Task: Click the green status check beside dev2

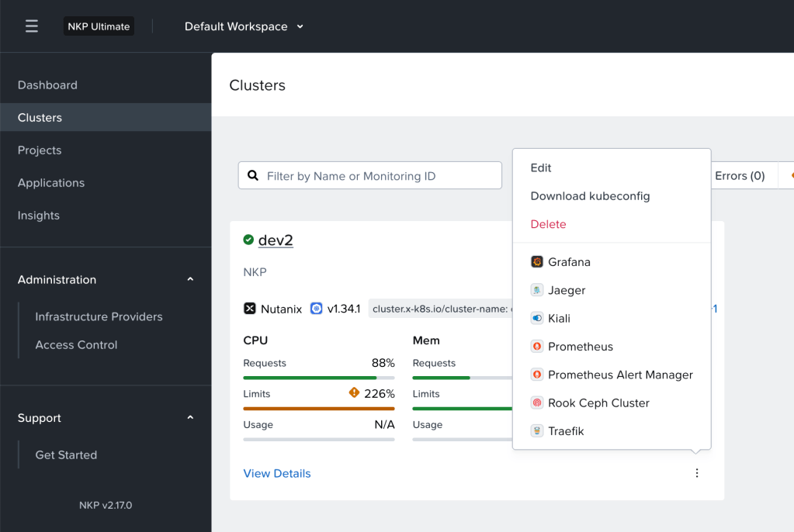Action: (x=248, y=240)
